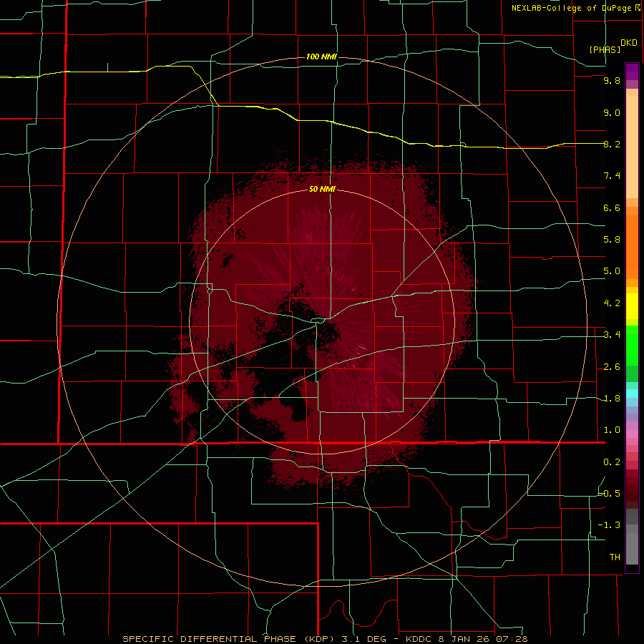Click the 9.8 scale value
Viewport: 644px width, 644px height.
612,80
